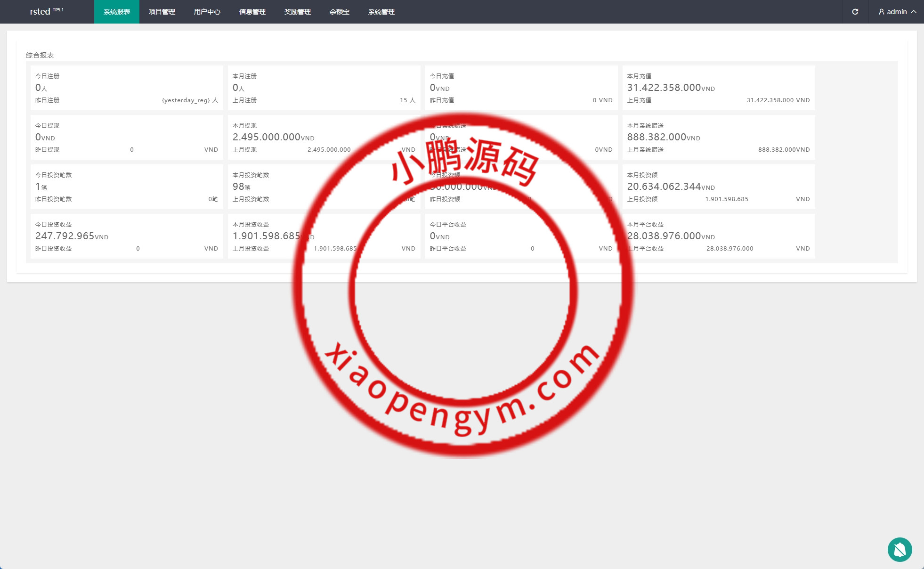This screenshot has width=924, height=569.
Task: Open the 系统报表 tab
Action: [x=117, y=12]
